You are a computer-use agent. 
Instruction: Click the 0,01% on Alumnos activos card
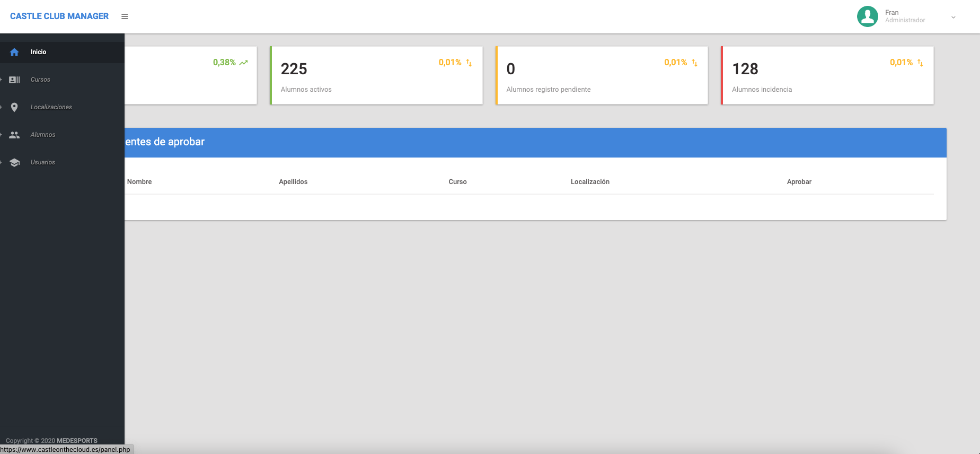(450, 63)
